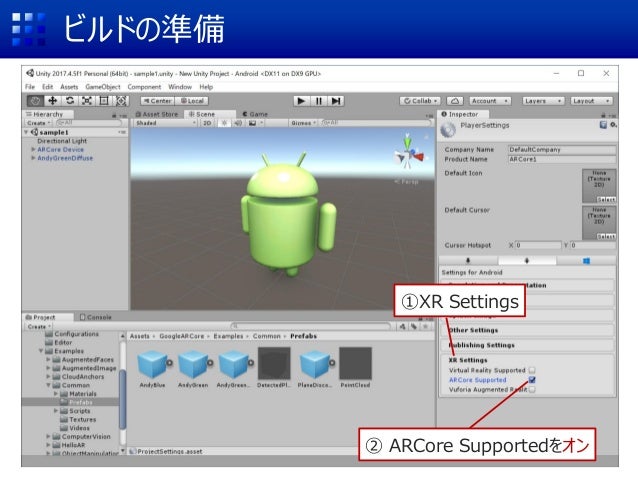Expand Other Settings section
Viewport: 638px width, 479px height.
(527, 330)
